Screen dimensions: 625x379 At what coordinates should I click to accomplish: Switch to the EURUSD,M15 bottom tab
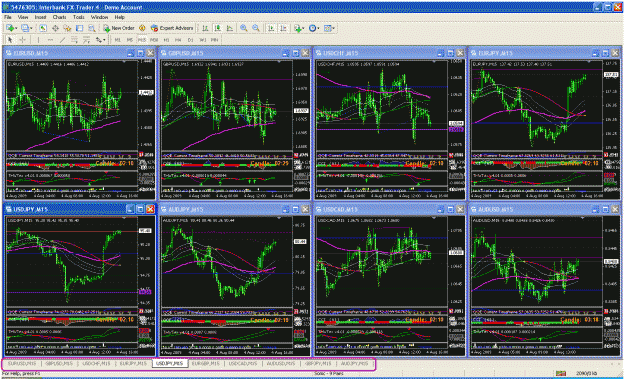tap(22, 364)
